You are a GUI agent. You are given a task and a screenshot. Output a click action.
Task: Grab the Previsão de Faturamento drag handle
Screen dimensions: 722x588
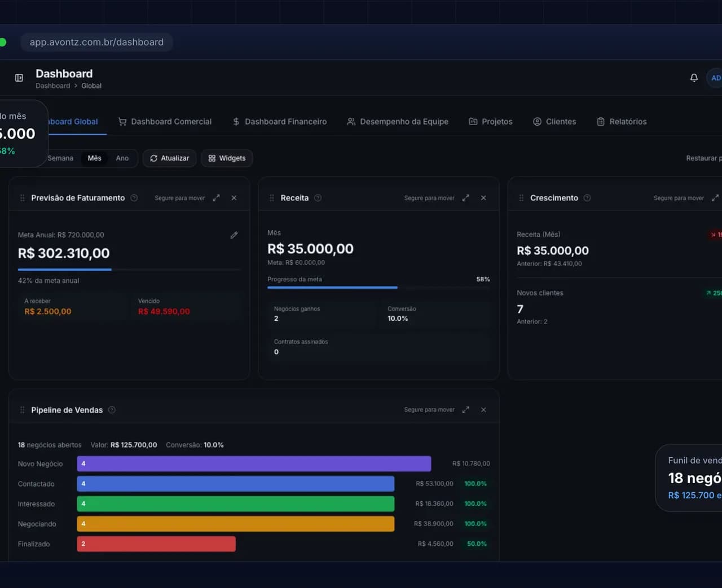[x=23, y=198]
